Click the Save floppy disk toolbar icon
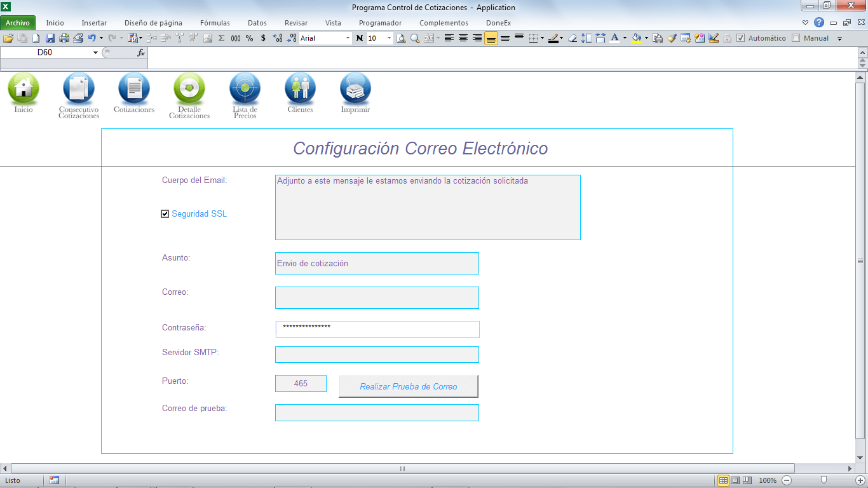The width and height of the screenshot is (868, 488). 50,38
